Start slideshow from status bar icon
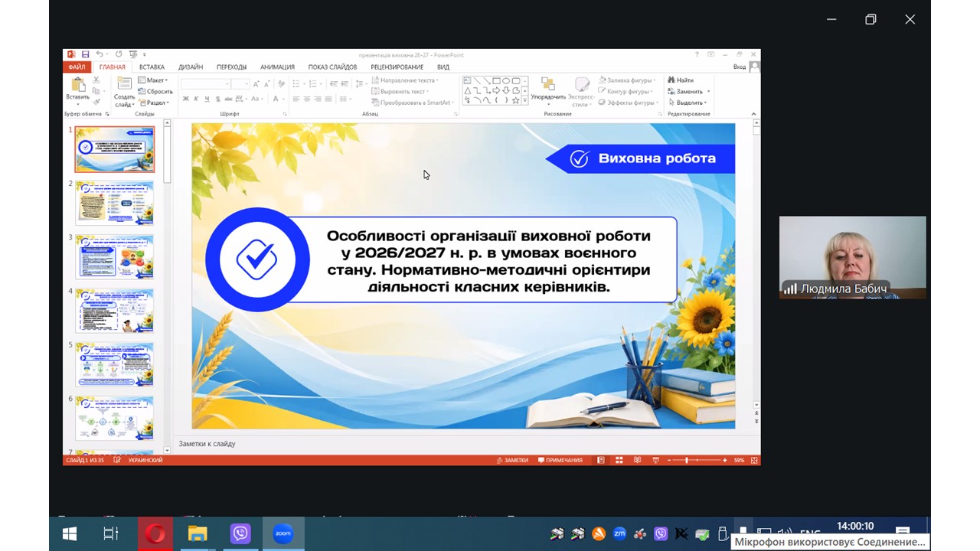This screenshot has height=551, width=980. point(655,460)
